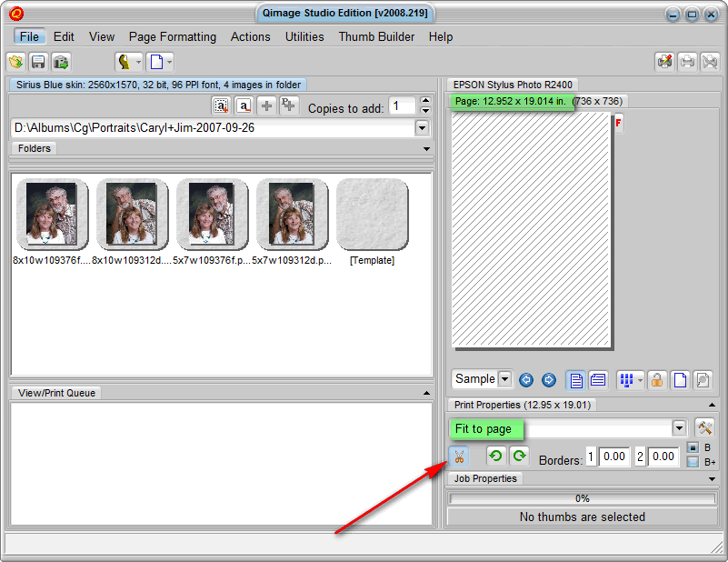Click the border 1 width field 0.00
Viewport: 728px width, 562px height.
tap(614, 457)
